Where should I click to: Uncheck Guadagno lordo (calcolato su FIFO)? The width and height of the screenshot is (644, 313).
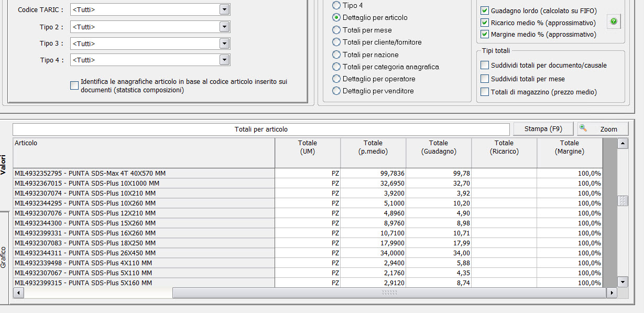pyautogui.click(x=485, y=10)
